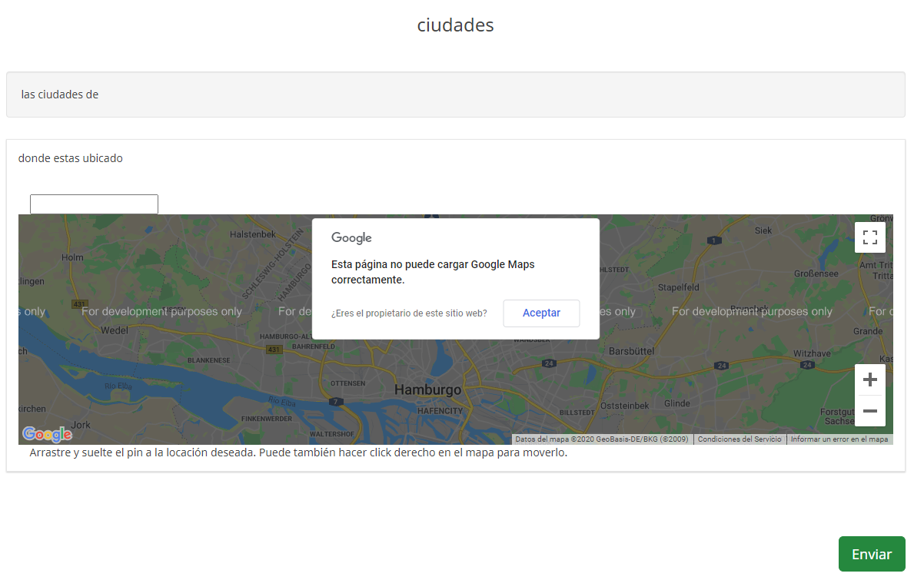The image size is (924, 580).
Task: Select the Ottensen map label
Action: (347, 383)
